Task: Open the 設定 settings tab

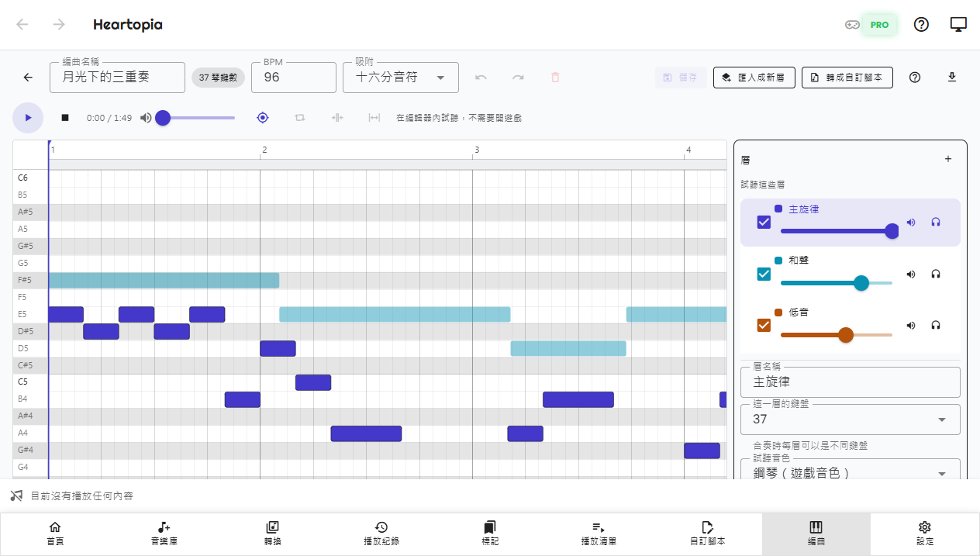Action: [924, 534]
